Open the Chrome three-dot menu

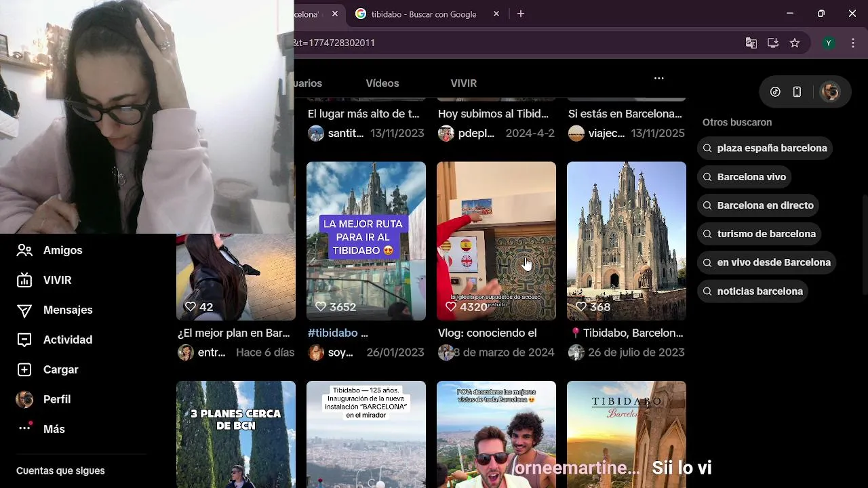(x=853, y=43)
